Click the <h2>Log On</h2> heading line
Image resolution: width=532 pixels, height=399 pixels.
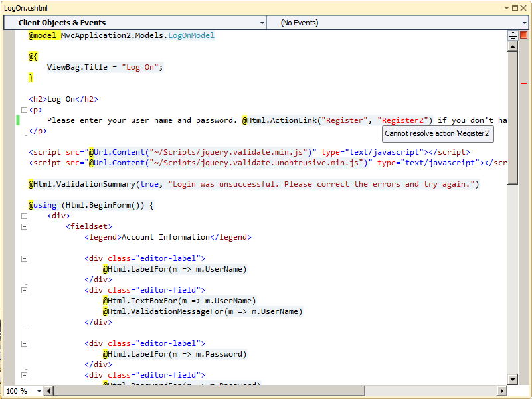coord(64,99)
